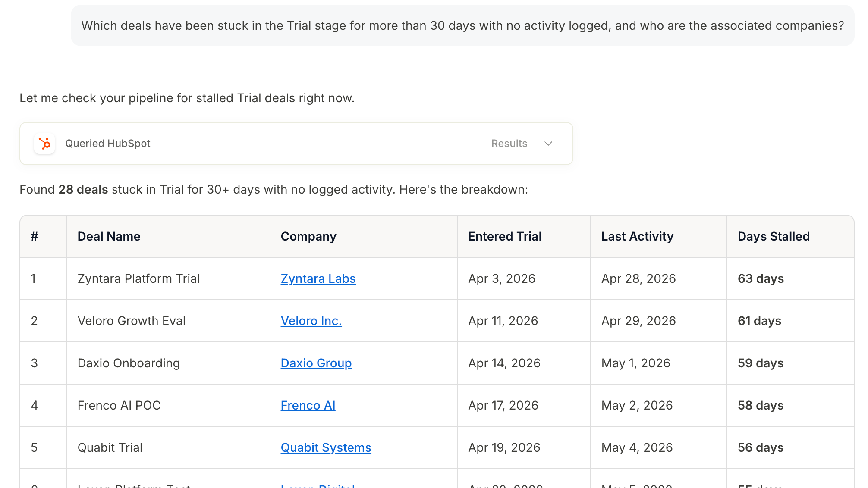Click the May 1, 2026 last activity

[x=636, y=363]
